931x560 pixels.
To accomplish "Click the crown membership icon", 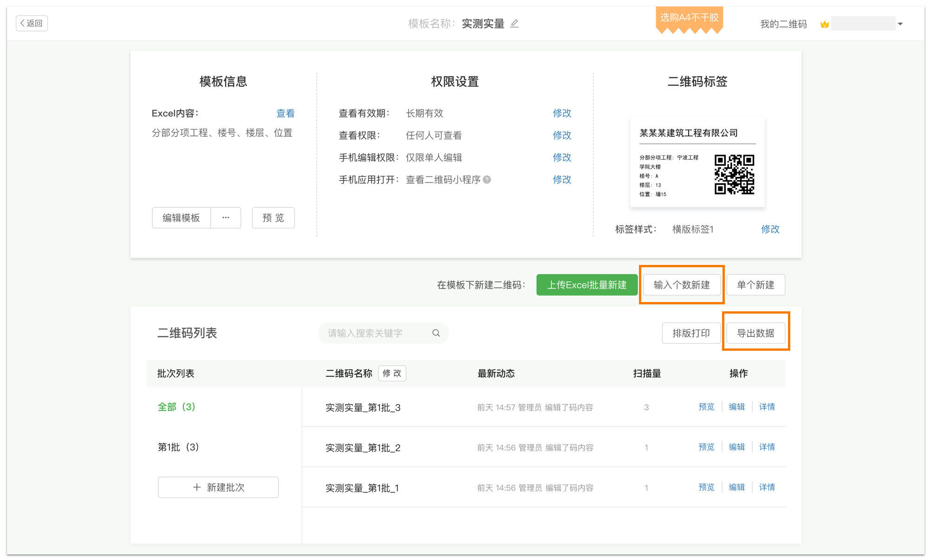I will click(x=824, y=24).
